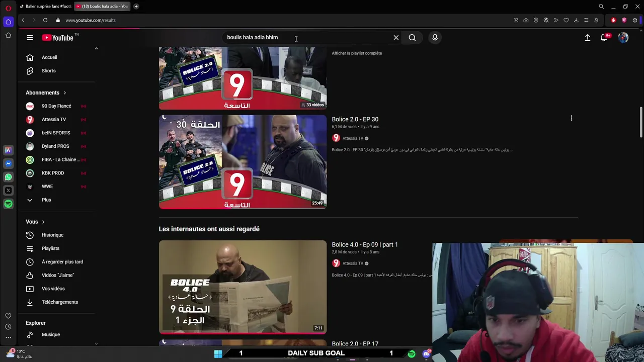Open Vidéos "J'aime" list

click(57, 276)
